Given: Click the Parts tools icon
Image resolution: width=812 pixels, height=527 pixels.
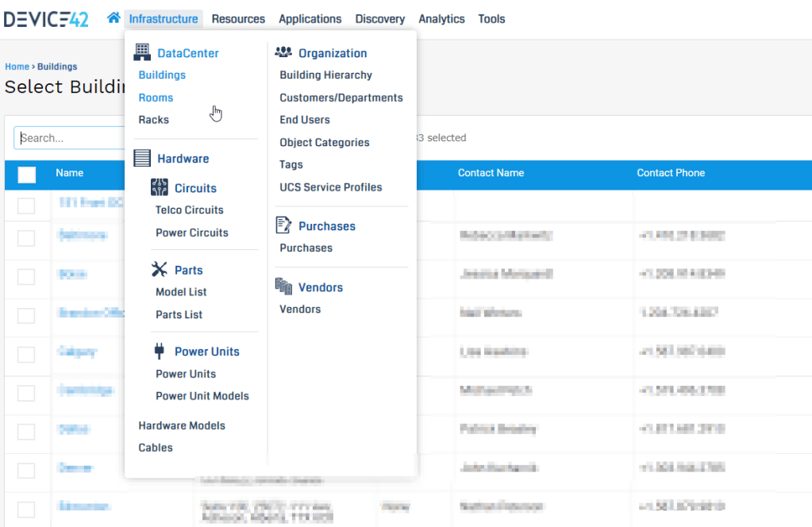Looking at the screenshot, I should (159, 269).
